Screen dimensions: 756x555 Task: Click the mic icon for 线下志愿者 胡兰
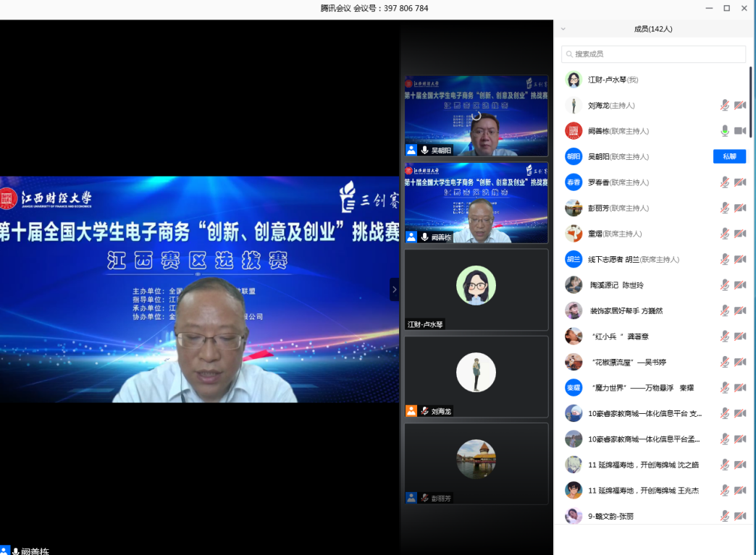tap(725, 259)
